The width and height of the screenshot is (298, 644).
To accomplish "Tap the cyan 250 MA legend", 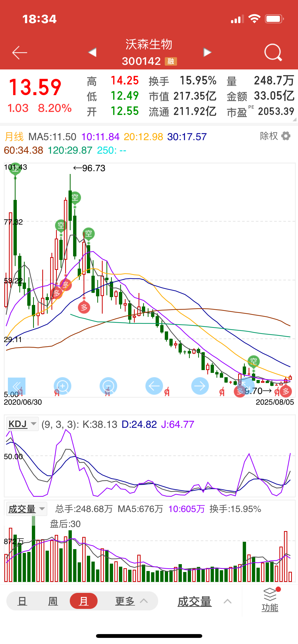I will pyautogui.click(x=112, y=150).
